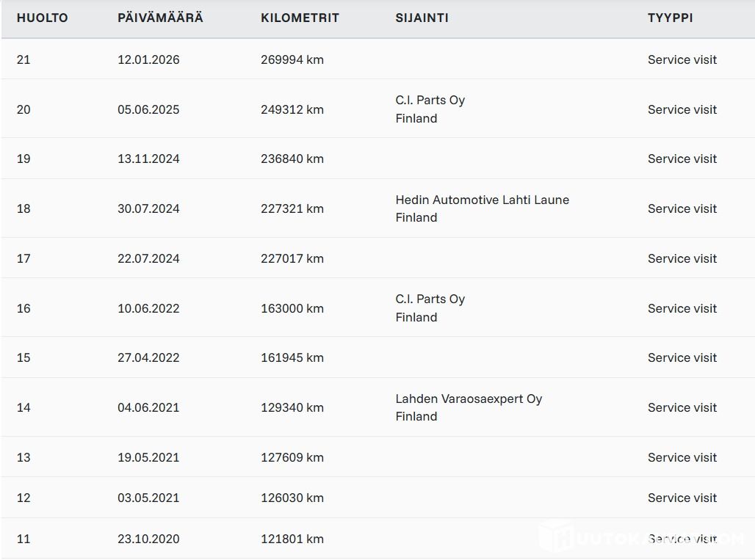Sort by the PÄIVÄMÄÄRÄ column header
The image size is (755, 560).
pos(160,18)
